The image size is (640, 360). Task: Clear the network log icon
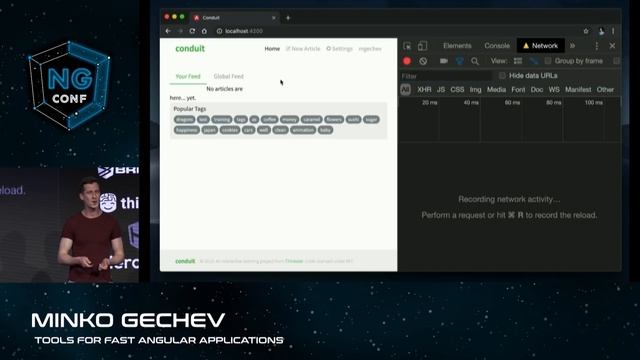coord(423,61)
